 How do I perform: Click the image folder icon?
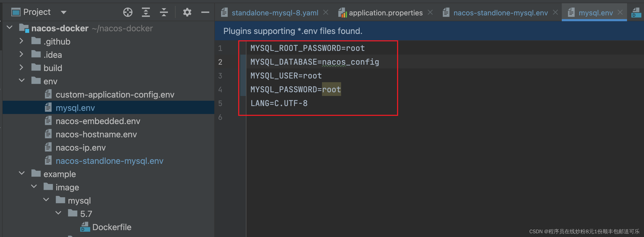(48, 186)
